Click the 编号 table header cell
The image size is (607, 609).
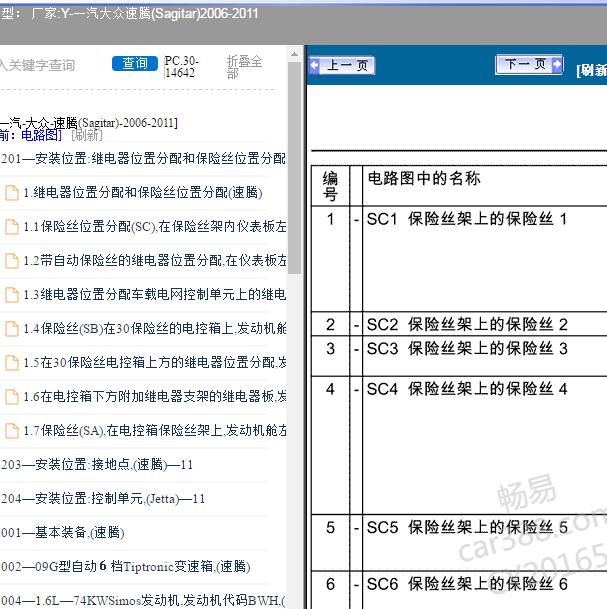(330, 186)
